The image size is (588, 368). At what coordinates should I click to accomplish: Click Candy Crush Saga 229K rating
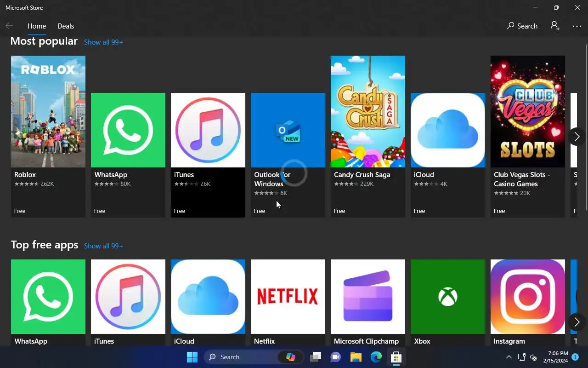pyautogui.click(x=354, y=184)
